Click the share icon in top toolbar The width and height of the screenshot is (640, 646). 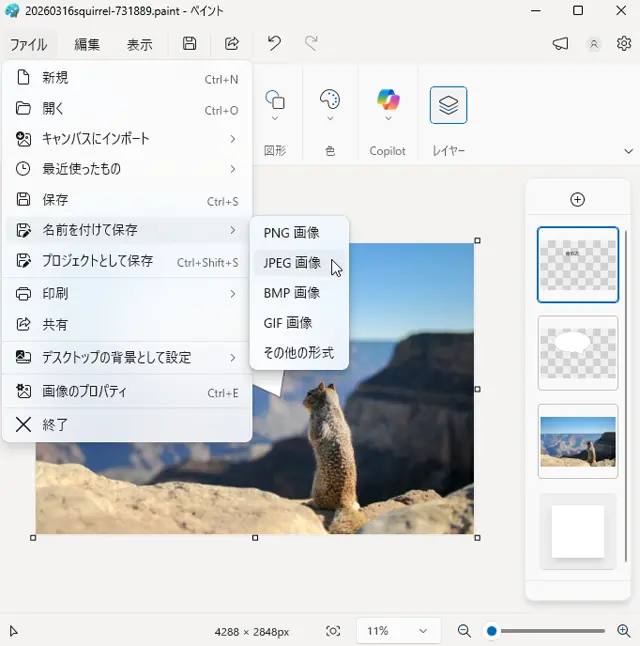click(x=232, y=44)
